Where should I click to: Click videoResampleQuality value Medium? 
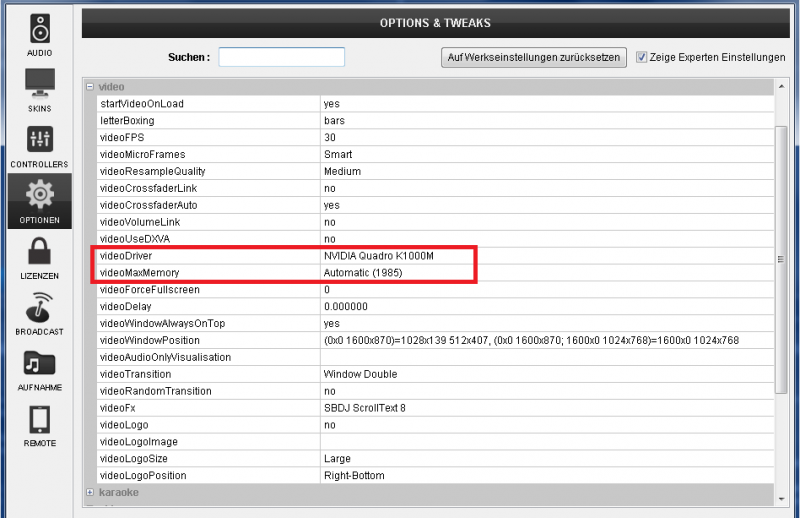click(x=342, y=171)
